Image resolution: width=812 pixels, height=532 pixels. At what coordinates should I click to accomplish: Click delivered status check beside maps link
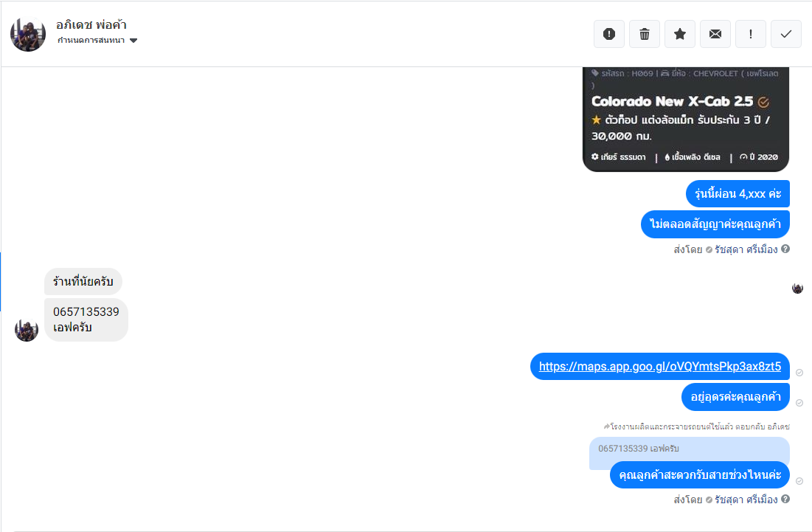(x=799, y=373)
